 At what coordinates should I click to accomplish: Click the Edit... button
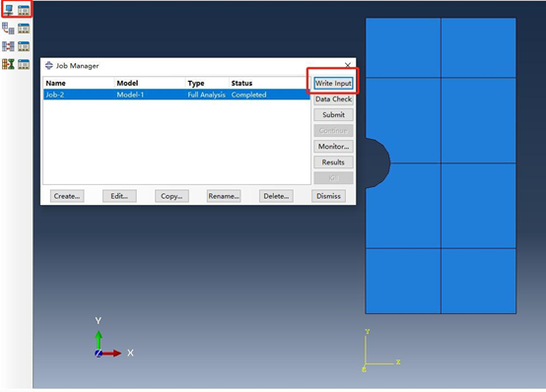coord(119,196)
